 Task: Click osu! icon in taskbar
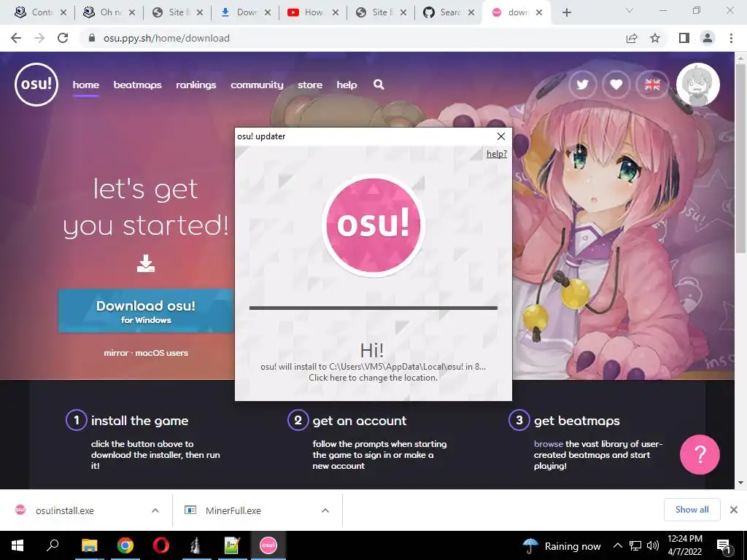[268, 545]
